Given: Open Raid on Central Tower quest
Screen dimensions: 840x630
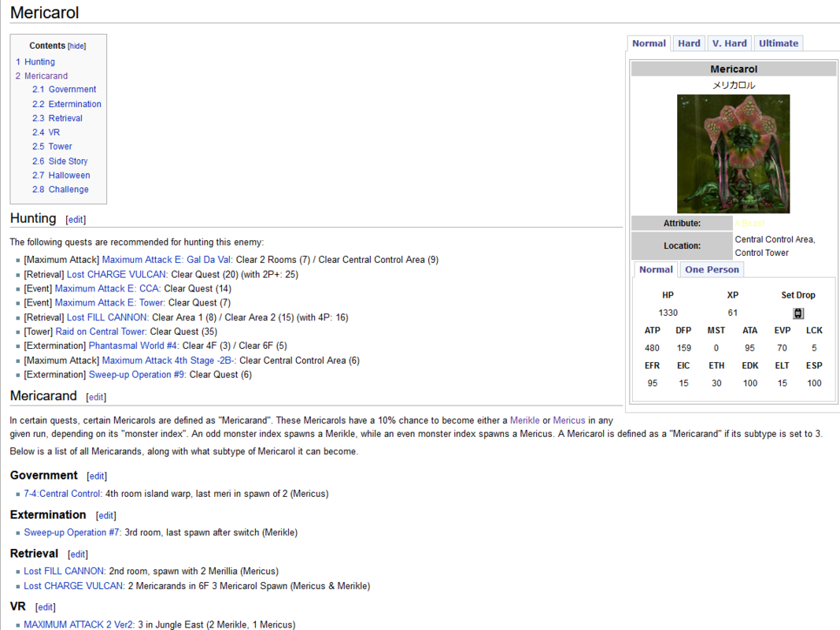Looking at the screenshot, I should click(x=102, y=332).
